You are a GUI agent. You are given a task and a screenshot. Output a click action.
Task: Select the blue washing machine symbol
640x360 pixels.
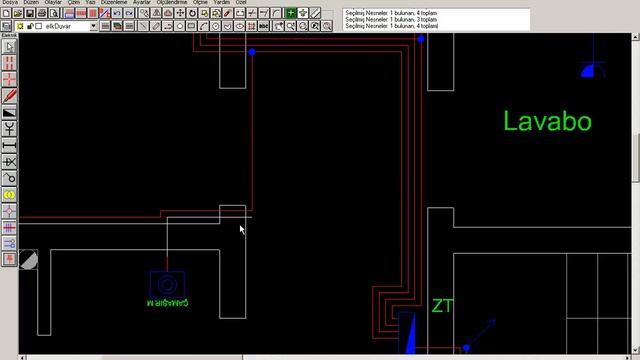point(167,284)
